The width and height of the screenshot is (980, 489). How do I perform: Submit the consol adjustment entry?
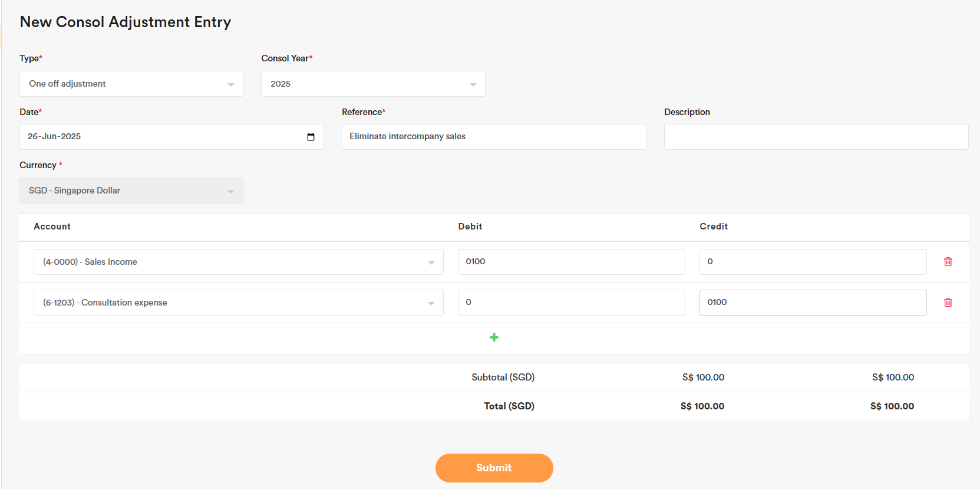point(494,468)
